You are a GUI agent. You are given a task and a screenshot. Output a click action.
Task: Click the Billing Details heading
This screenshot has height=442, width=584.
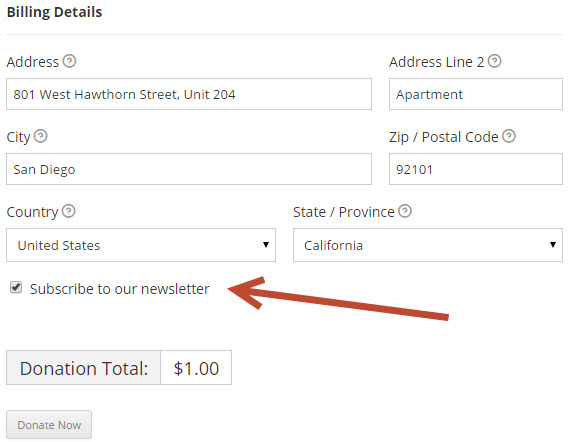pyautogui.click(x=54, y=12)
